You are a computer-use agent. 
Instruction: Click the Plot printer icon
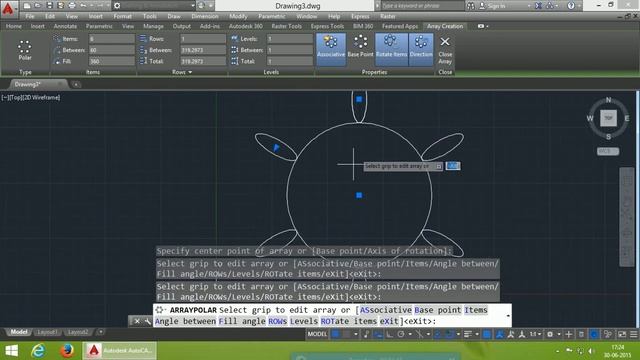pos(72,6)
